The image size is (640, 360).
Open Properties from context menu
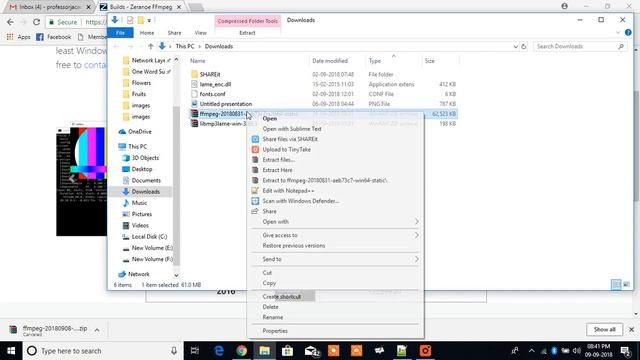275,331
